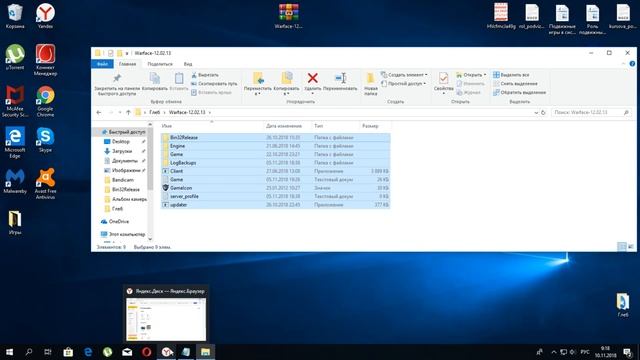Open the Google Chrome desktop icon

(x=45, y=101)
